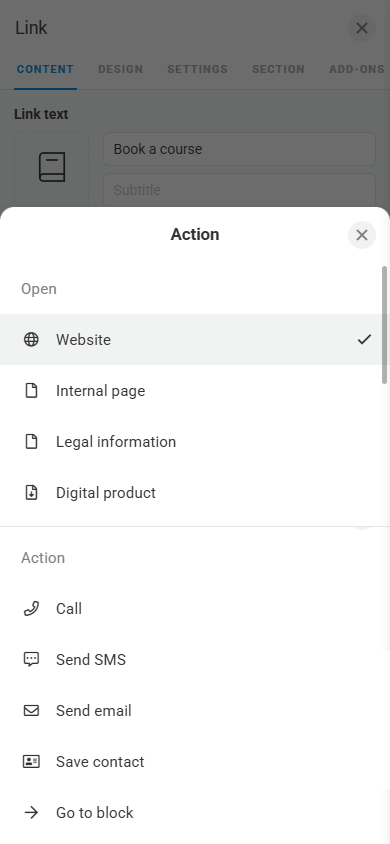
Task: Open the Add-ons tab
Action: tap(357, 69)
